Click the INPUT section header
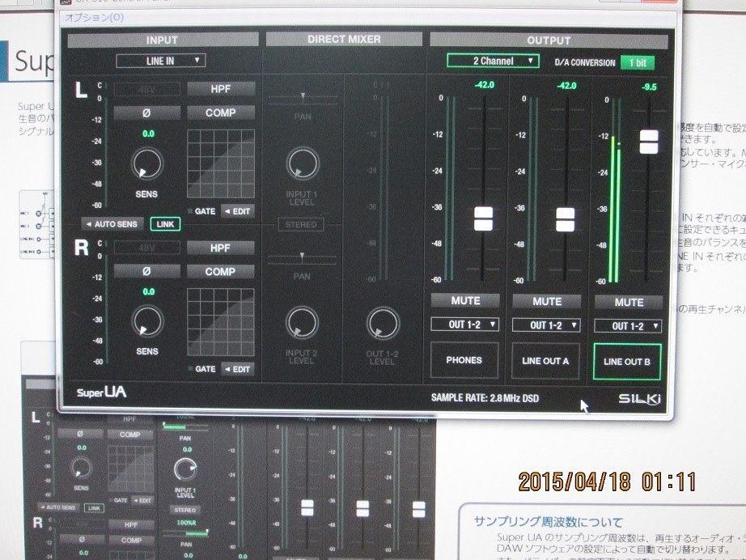 point(163,40)
